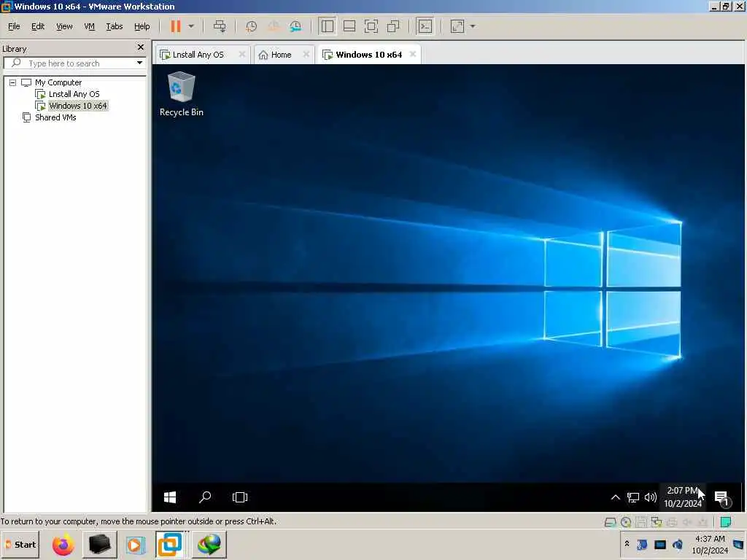
Task: Select the Windows 10 x64 tab
Action: pos(368,55)
